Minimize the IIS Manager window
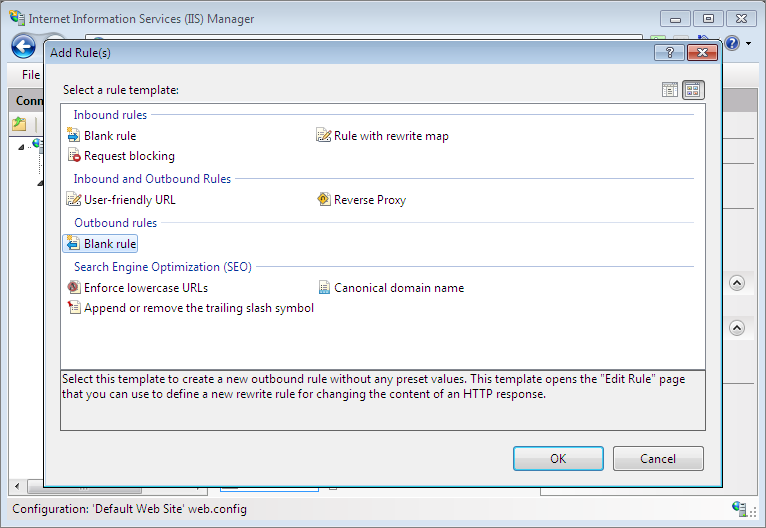766x528 pixels. [x=675, y=19]
